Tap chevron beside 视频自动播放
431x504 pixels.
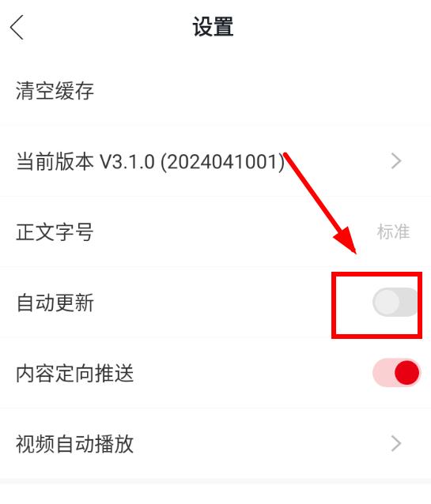pyautogui.click(x=396, y=444)
